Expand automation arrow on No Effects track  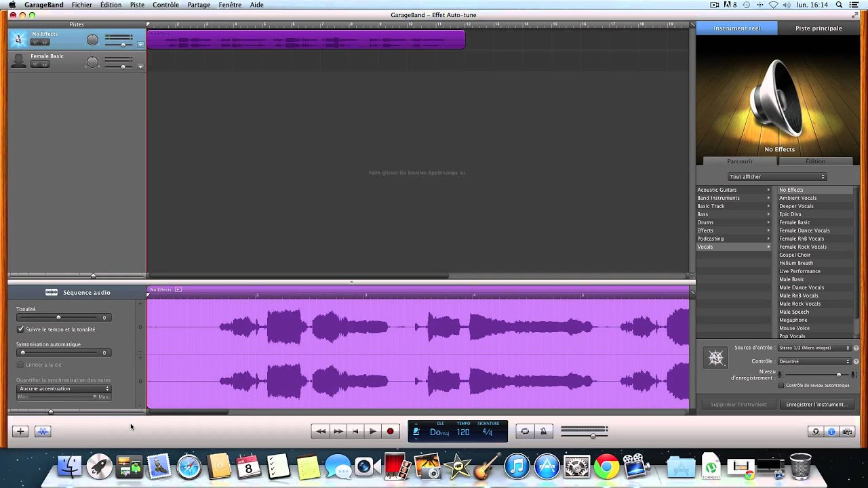[x=140, y=45]
